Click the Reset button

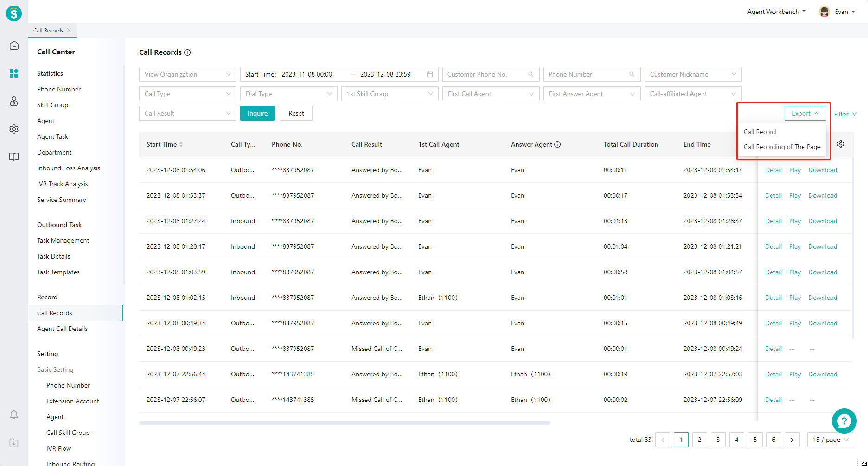pyautogui.click(x=296, y=113)
